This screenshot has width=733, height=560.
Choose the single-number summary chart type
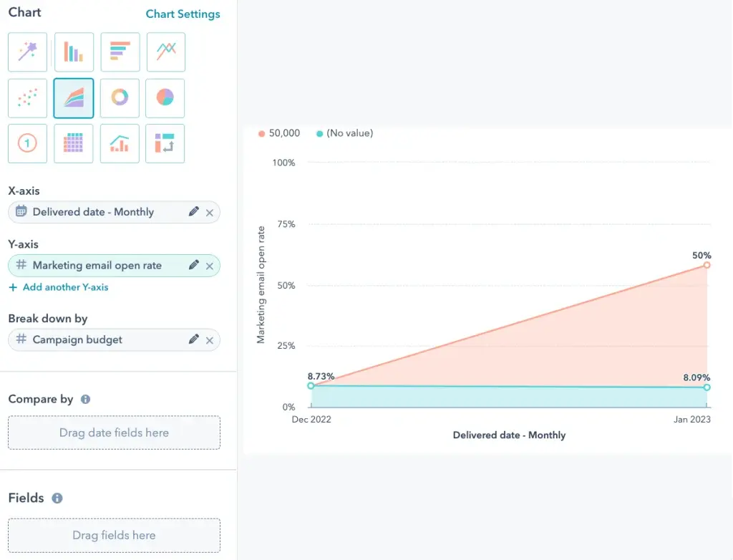[28, 144]
